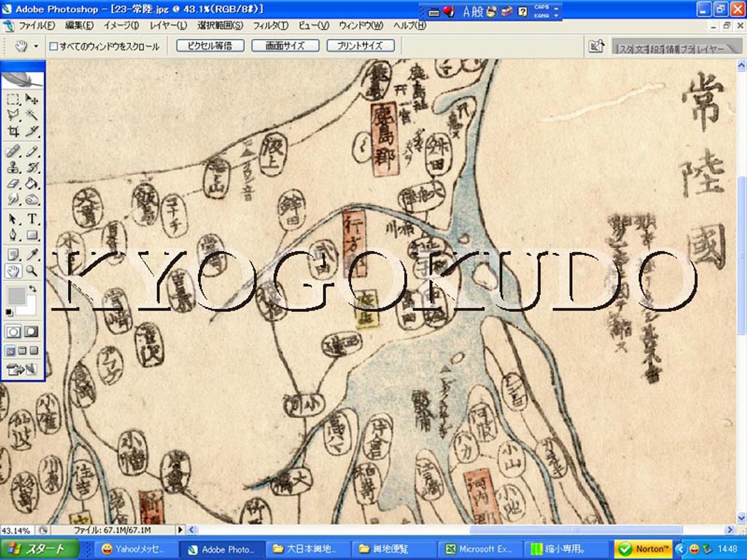747x560 pixels.
Task: Select the Notes tool
Action: pyautogui.click(x=13, y=255)
